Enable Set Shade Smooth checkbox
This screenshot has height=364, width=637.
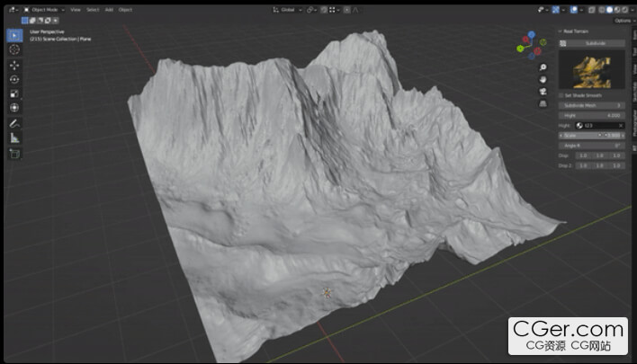[561, 96]
